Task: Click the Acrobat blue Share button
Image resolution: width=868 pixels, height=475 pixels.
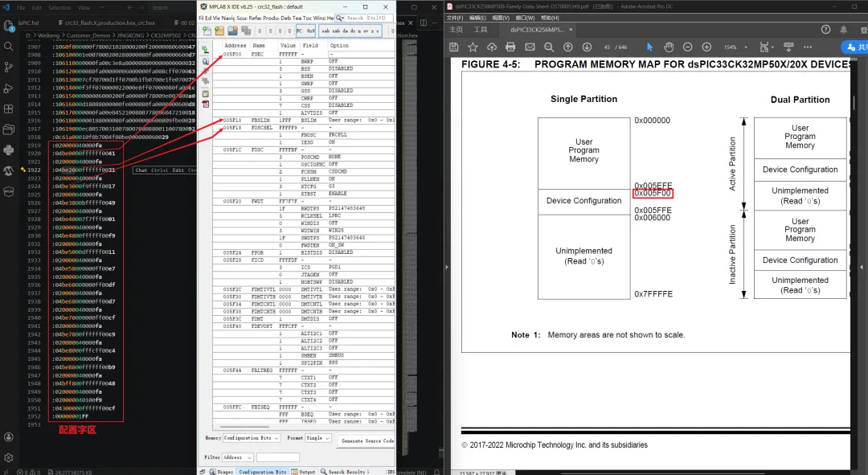Action: [854, 47]
